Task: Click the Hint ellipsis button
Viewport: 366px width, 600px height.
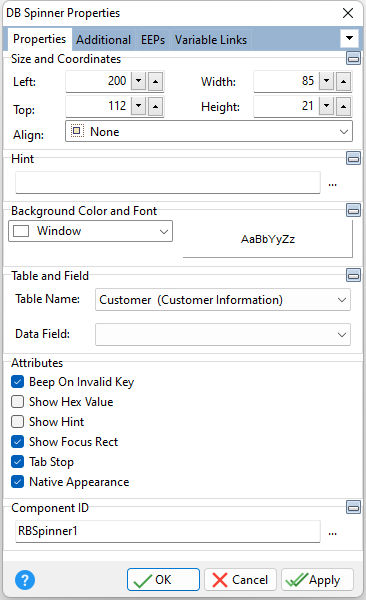Action: point(332,184)
